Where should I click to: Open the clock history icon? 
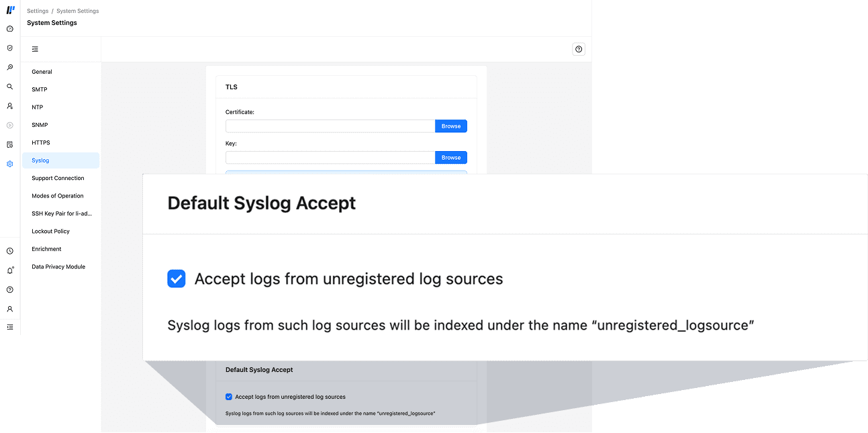click(9, 251)
